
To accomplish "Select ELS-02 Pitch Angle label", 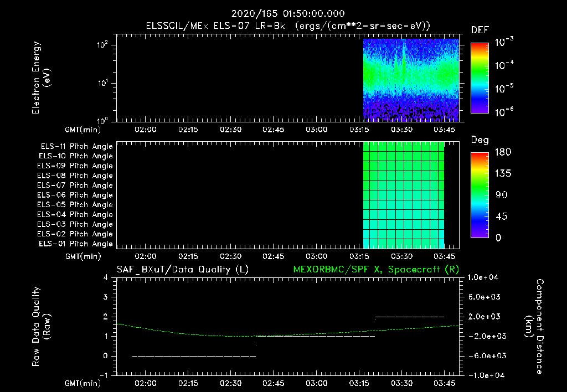I will [75, 234].
